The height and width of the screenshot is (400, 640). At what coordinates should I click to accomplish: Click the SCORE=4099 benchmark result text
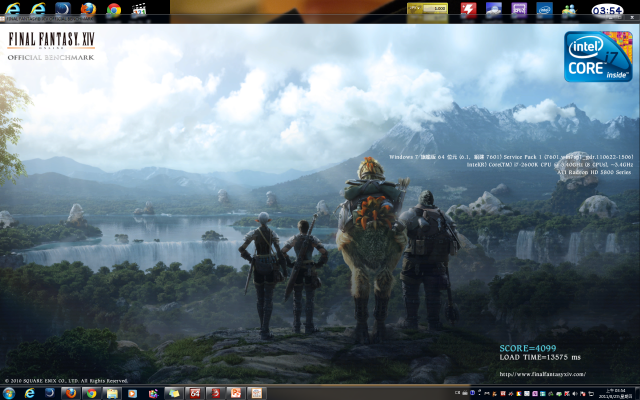click(x=528, y=348)
